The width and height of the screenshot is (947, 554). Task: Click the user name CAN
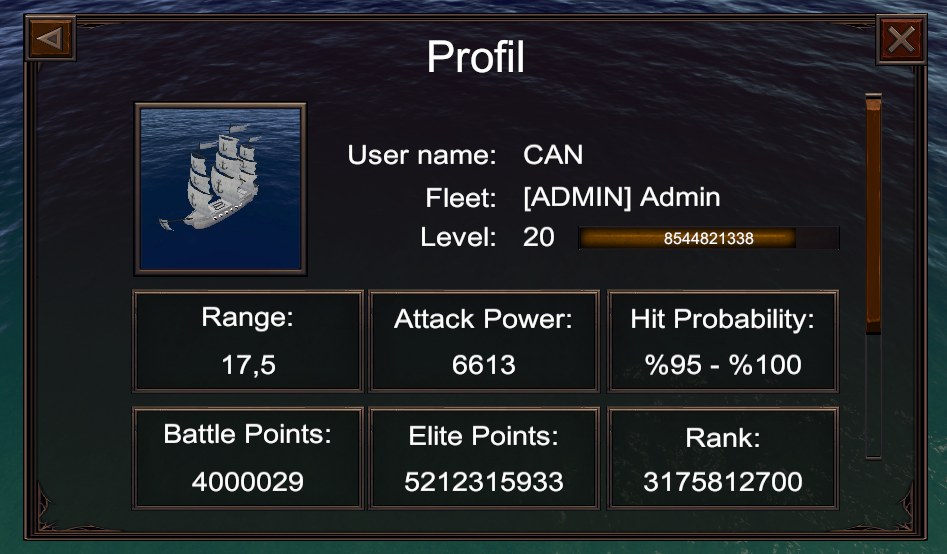pos(553,155)
